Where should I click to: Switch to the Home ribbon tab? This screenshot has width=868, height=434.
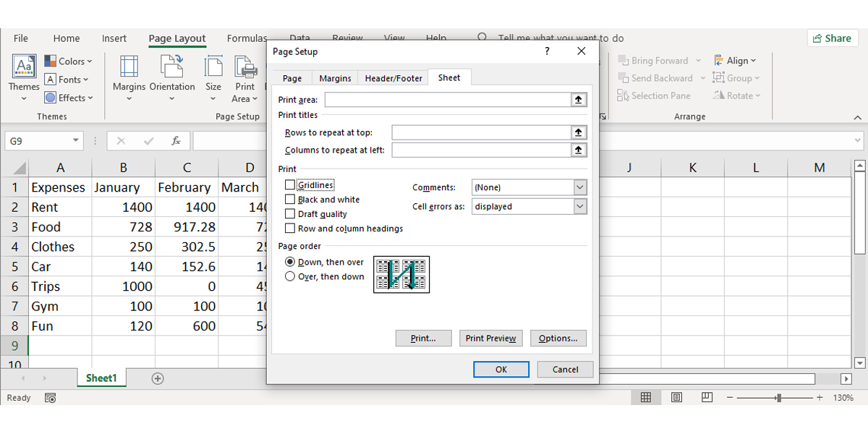coord(67,38)
